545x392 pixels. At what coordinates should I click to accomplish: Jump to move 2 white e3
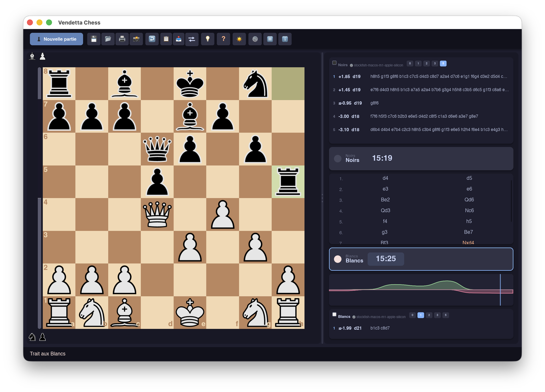pos(385,189)
